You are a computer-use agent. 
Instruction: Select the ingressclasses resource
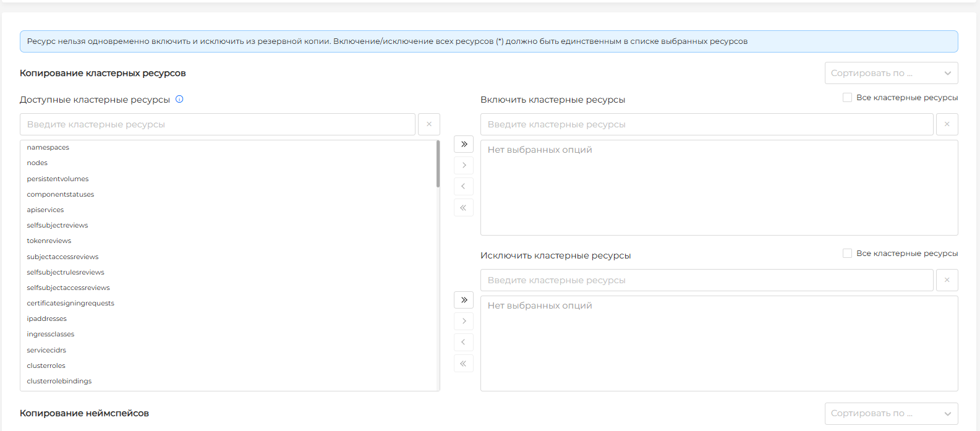click(x=228, y=334)
